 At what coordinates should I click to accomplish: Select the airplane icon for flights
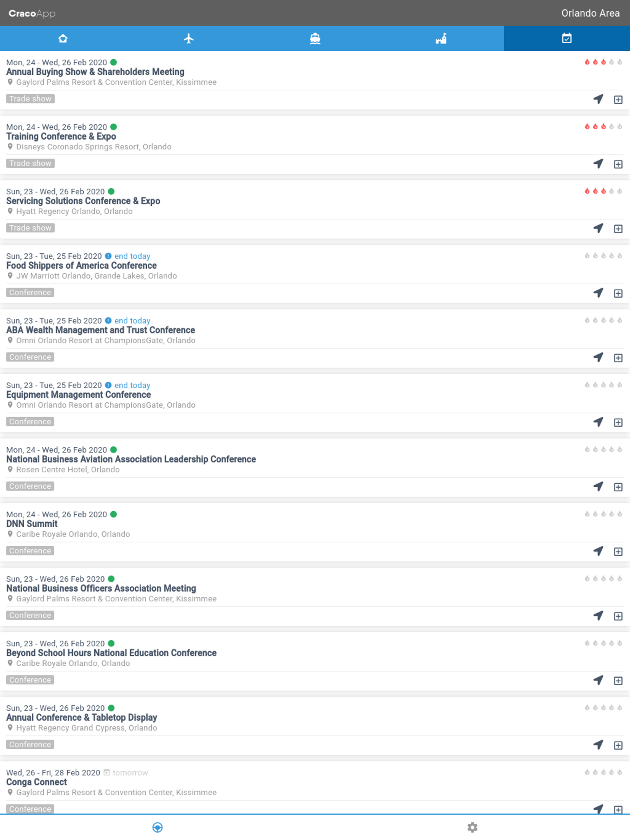click(189, 38)
